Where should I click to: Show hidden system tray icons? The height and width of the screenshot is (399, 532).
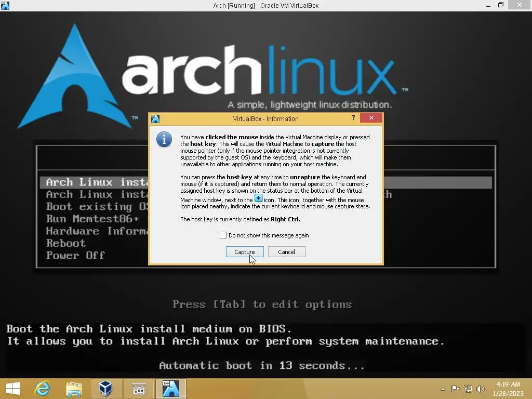tap(443, 389)
